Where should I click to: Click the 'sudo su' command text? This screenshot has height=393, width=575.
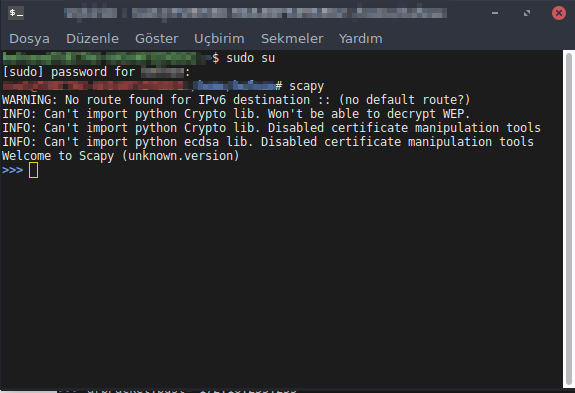pos(250,58)
